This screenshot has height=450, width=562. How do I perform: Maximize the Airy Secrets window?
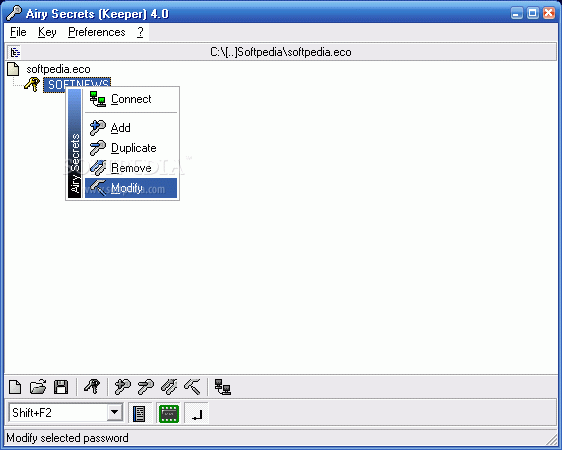click(533, 14)
